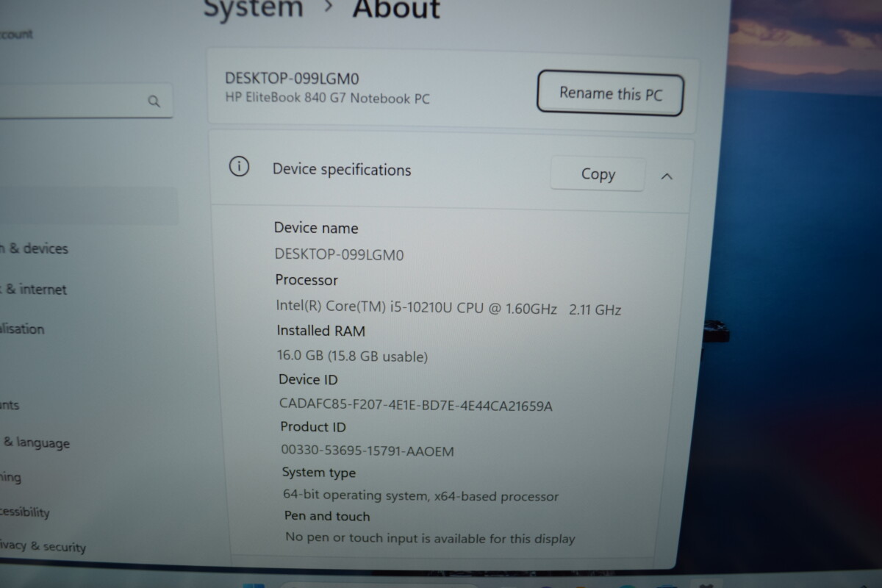Click the 'Installed RAM' label
The image size is (882, 588).
[x=320, y=331]
